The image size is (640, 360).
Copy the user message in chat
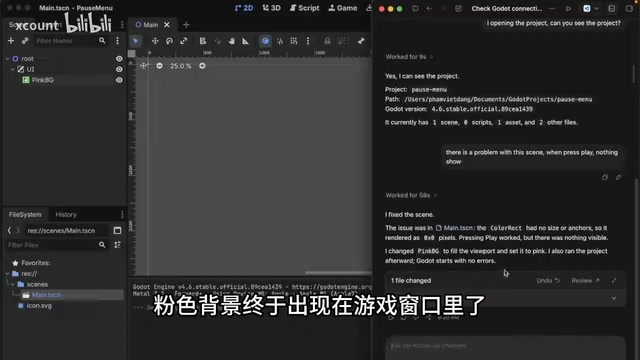coord(605,177)
